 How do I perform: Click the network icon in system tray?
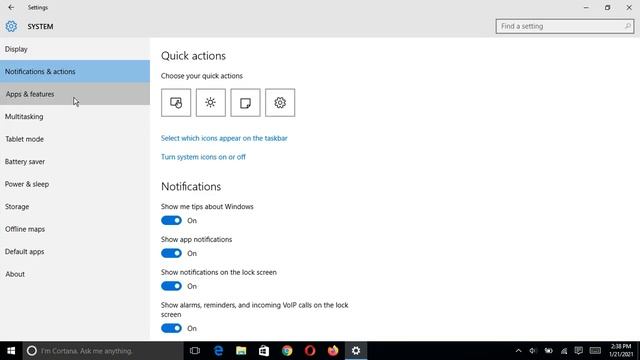[564, 351]
